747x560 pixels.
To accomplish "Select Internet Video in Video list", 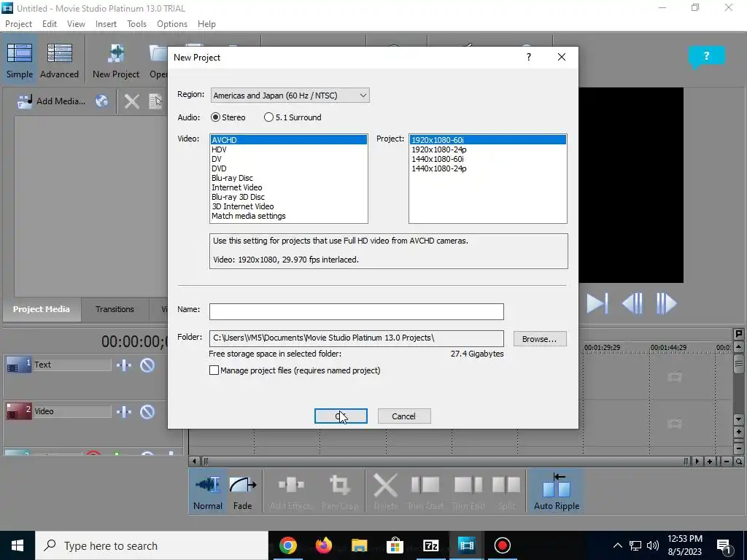I will (x=289, y=187).
